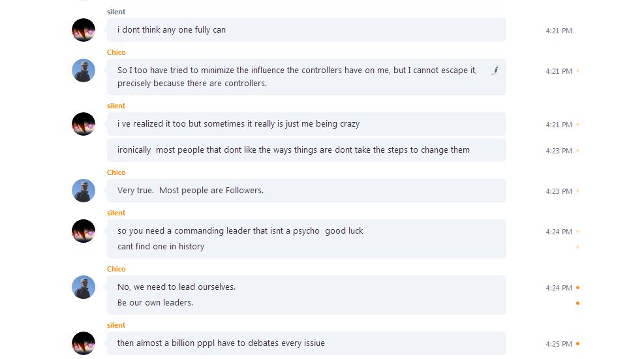Click the silent name at the top of chat
The width and height of the screenshot is (644, 359).
[x=116, y=12]
